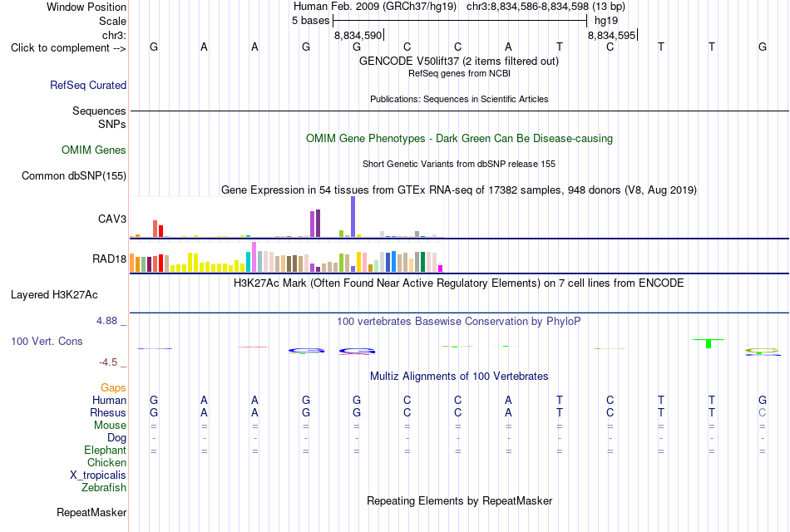This screenshot has height=532, width=790.
Task: Click the orange Gaps row label
Action: click(x=113, y=387)
